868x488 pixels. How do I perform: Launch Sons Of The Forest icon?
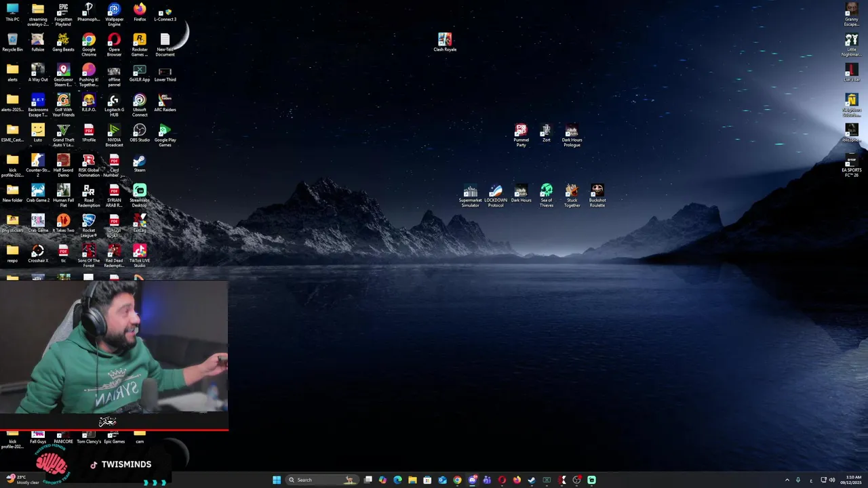coord(89,256)
